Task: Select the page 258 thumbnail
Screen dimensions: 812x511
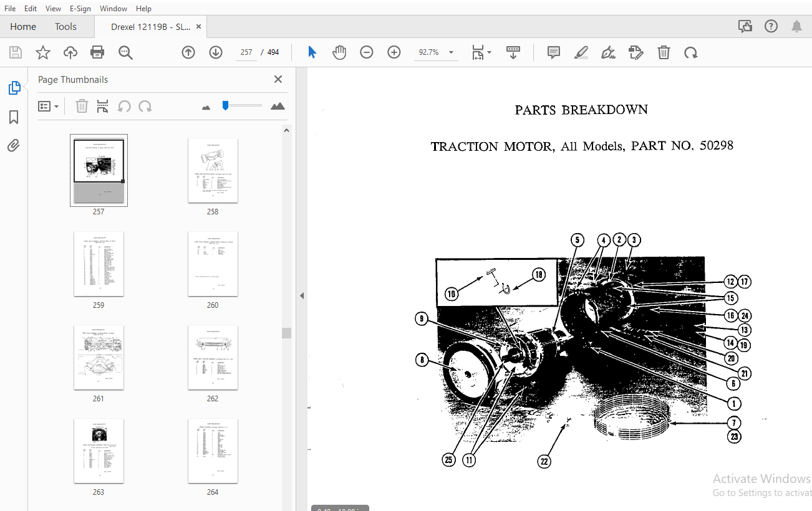Action: (213, 170)
